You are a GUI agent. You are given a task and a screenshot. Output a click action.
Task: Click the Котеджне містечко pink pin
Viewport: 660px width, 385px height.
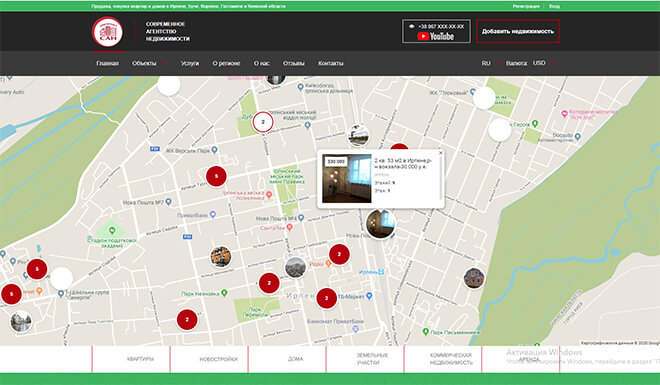564,114
